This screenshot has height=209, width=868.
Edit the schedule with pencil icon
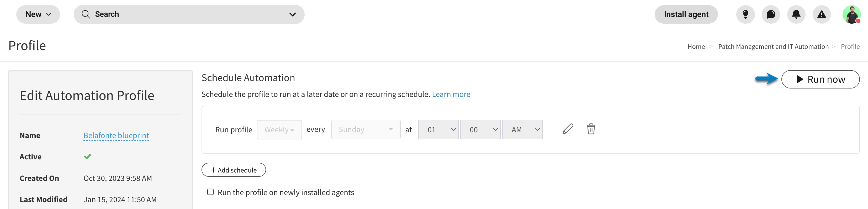568,129
